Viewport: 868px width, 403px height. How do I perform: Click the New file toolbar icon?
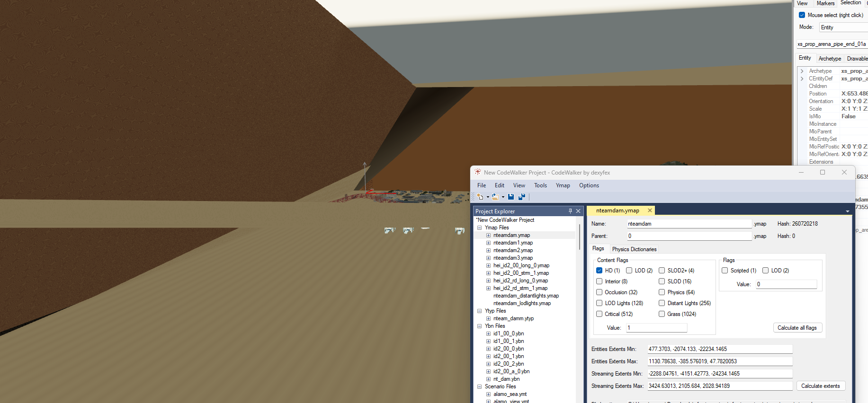click(x=480, y=197)
